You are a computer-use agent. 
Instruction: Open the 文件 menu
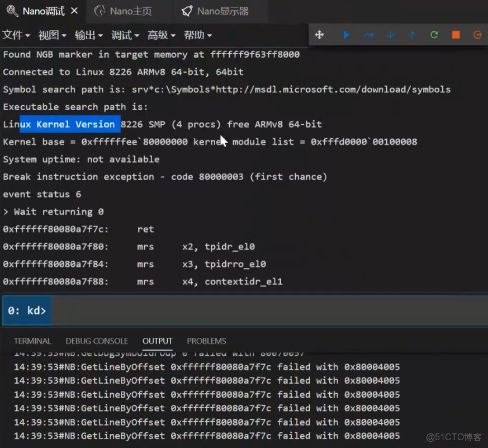[16, 35]
